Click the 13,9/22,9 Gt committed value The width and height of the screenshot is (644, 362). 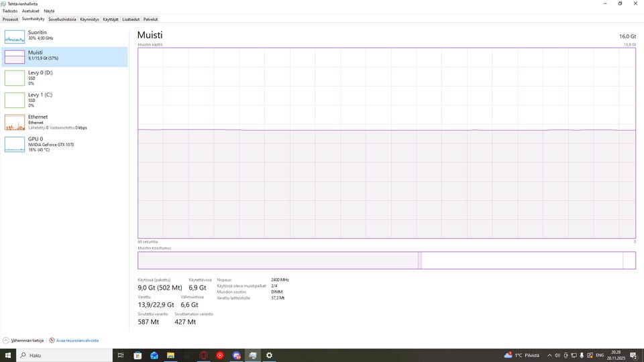[x=156, y=305]
